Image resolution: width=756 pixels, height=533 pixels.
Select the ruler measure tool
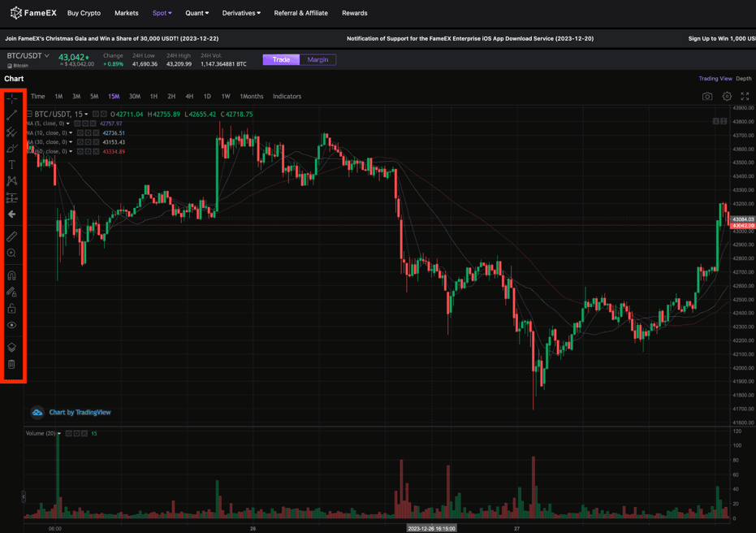(x=12, y=236)
